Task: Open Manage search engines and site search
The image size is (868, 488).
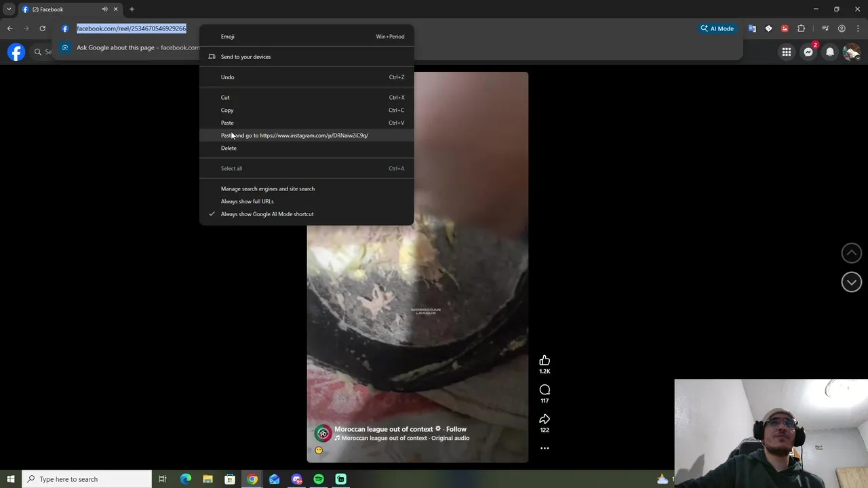Action: (x=307, y=189)
